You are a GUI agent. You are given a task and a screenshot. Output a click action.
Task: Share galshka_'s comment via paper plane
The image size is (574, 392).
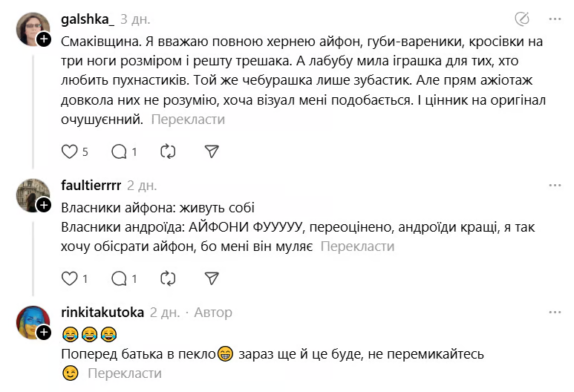[x=212, y=151]
